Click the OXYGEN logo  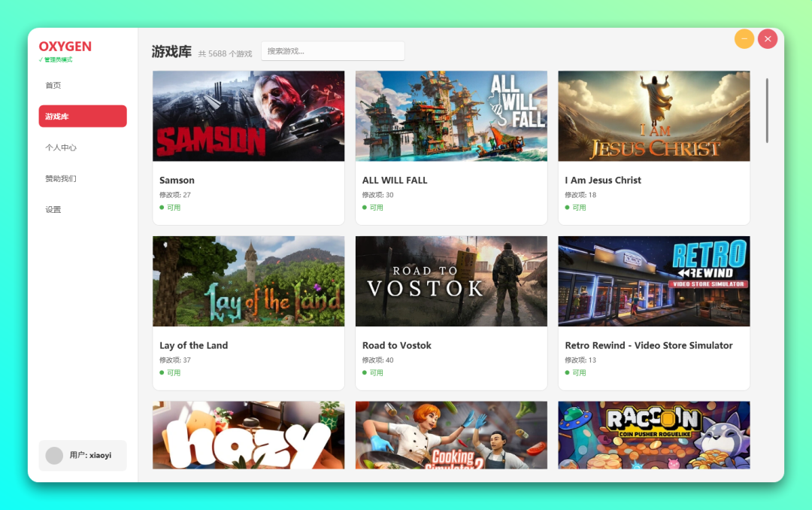tap(65, 47)
